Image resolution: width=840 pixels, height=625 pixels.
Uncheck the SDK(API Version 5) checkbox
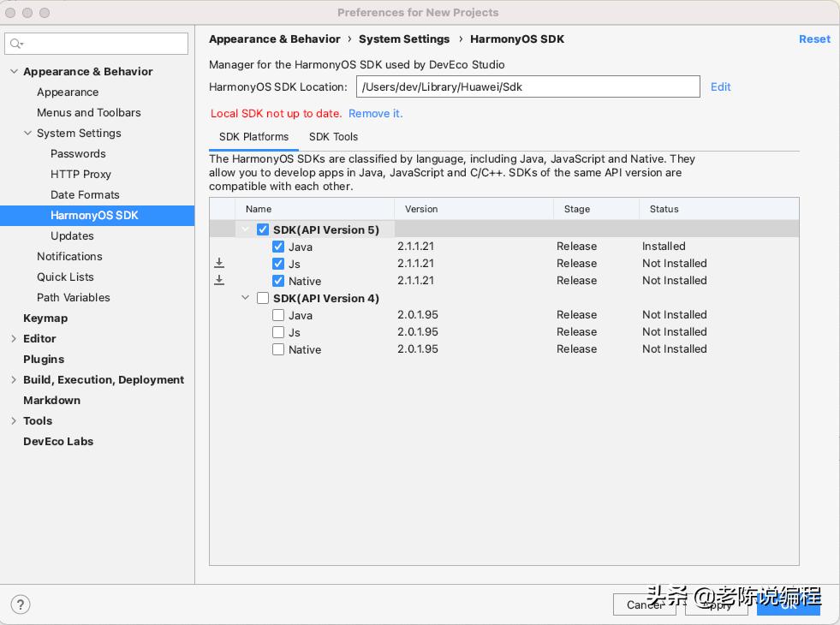click(x=263, y=229)
